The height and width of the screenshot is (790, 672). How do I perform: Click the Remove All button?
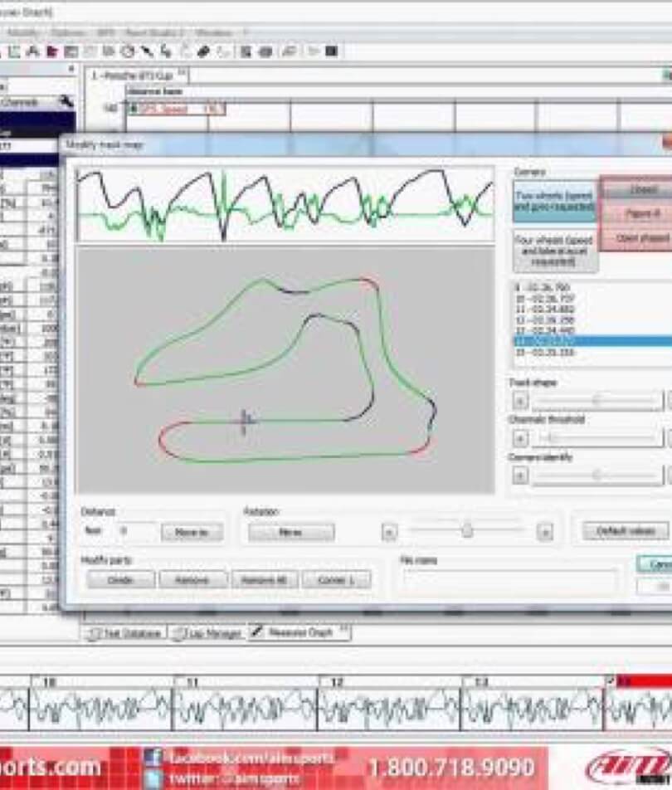[264, 580]
